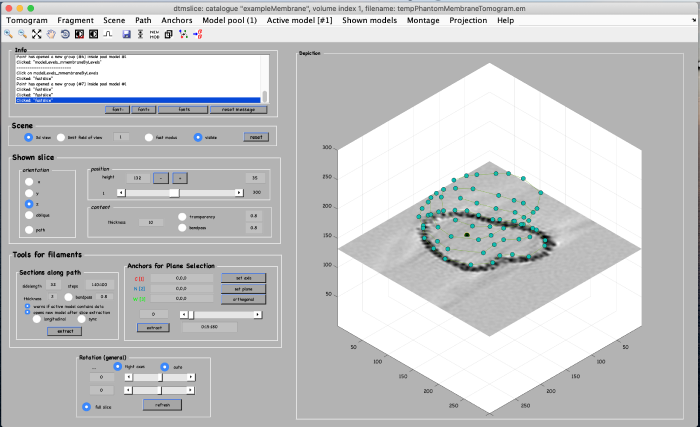The width and height of the screenshot is (700, 427).
Task: Click the zoom out magnifier icon
Action: tap(22, 34)
